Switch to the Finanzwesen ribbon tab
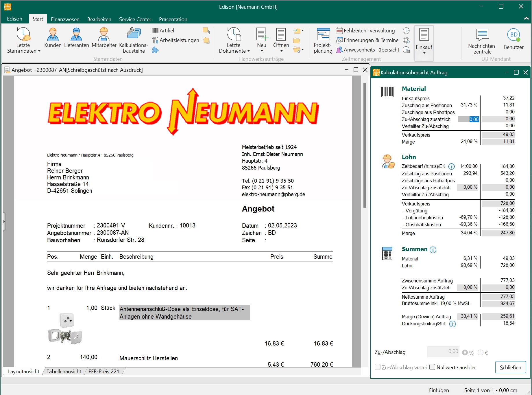Screen dimensions: 532x395 click(65, 19)
